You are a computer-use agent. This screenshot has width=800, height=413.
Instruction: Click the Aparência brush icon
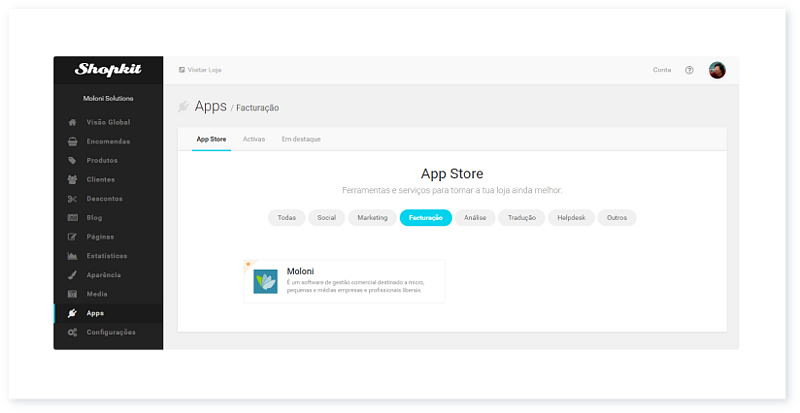coord(72,275)
